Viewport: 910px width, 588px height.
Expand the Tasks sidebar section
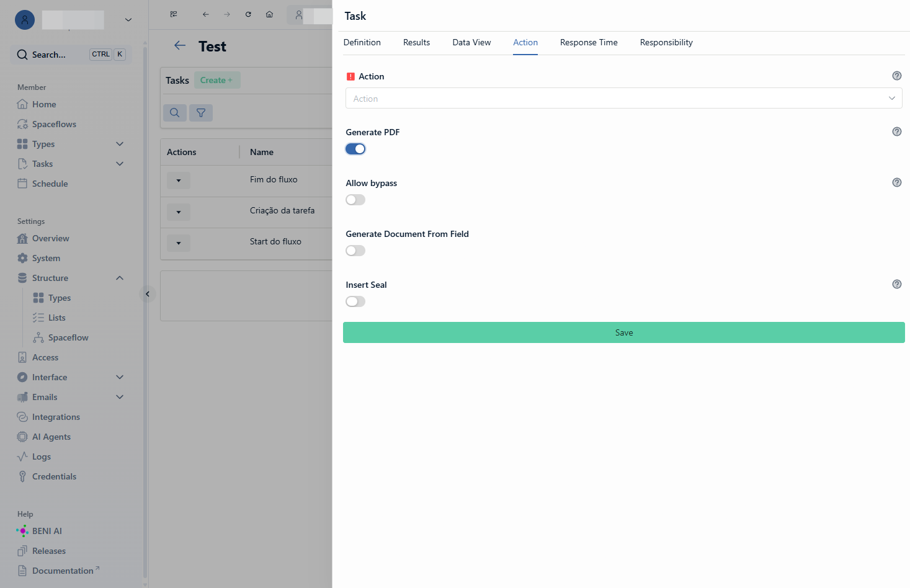[x=120, y=164]
